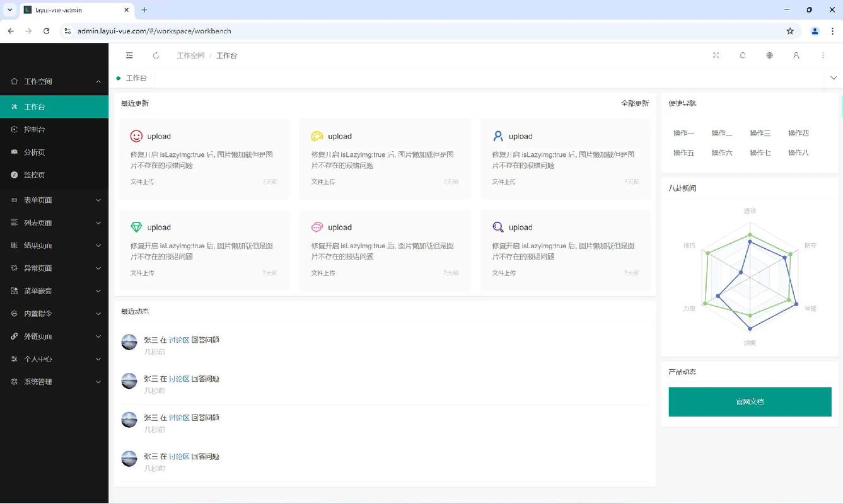Screen dimensions: 843x504
Task: Select 控制台 in the sidebar
Action: 35,130
